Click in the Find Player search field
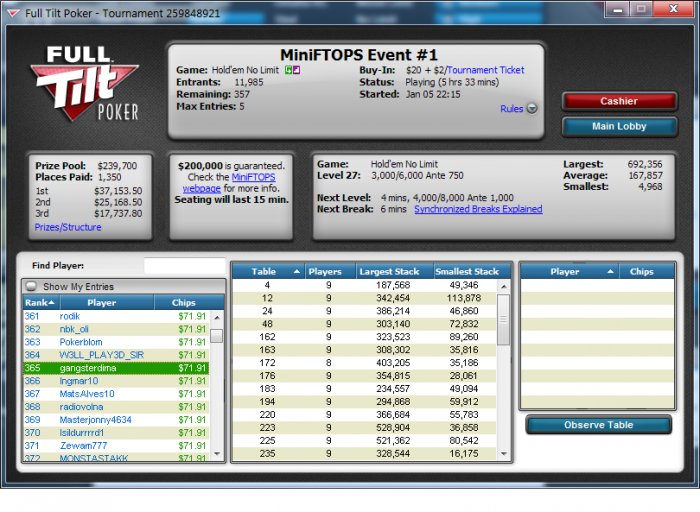Viewport: 700px width, 512px height. (184, 266)
